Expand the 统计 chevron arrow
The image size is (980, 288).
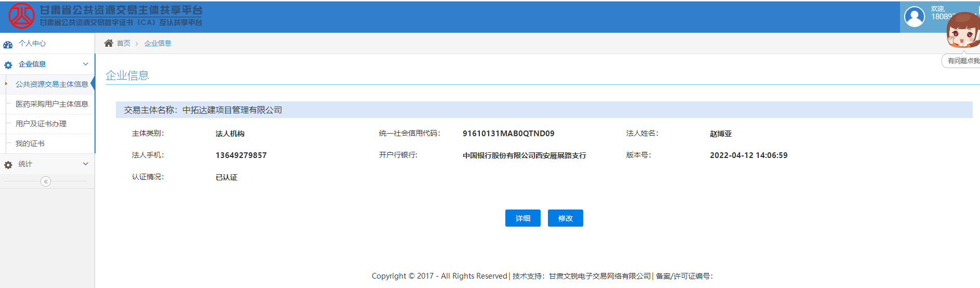click(86, 164)
